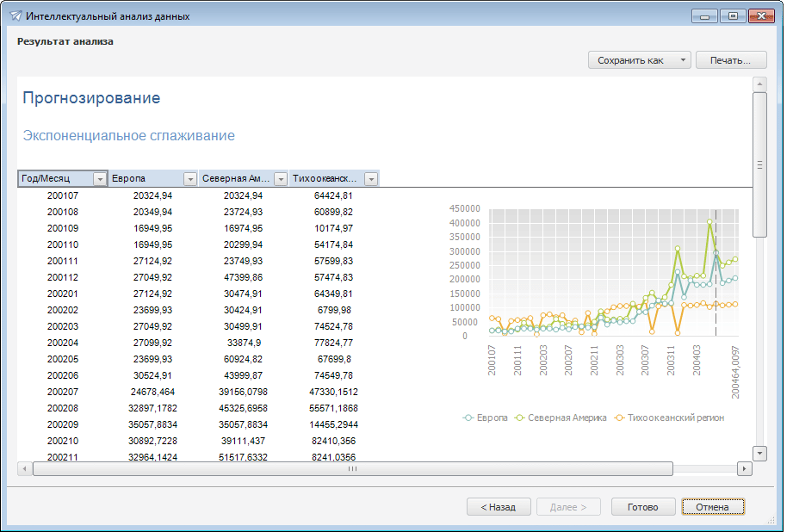Finish the wizard with Готово

pos(642,507)
